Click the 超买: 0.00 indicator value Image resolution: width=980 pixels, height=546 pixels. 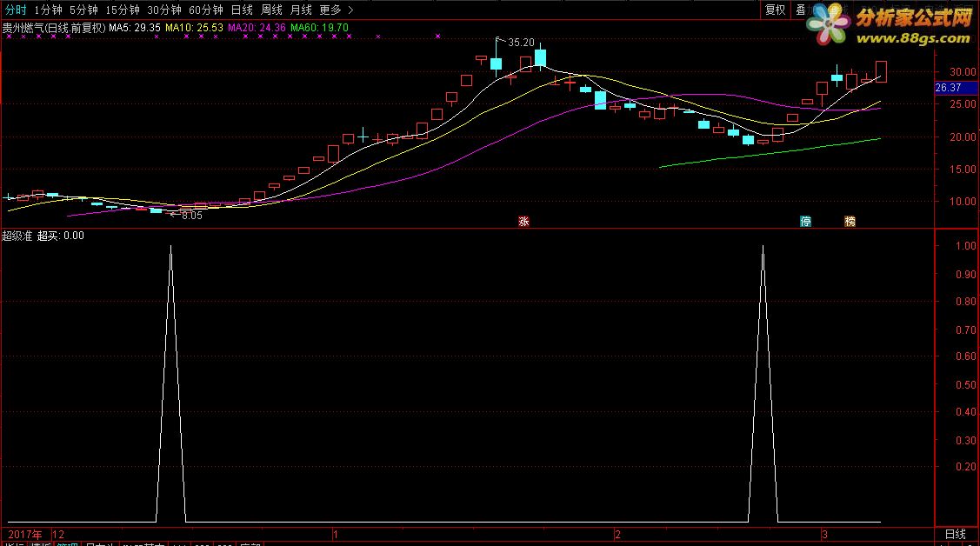tap(61, 236)
